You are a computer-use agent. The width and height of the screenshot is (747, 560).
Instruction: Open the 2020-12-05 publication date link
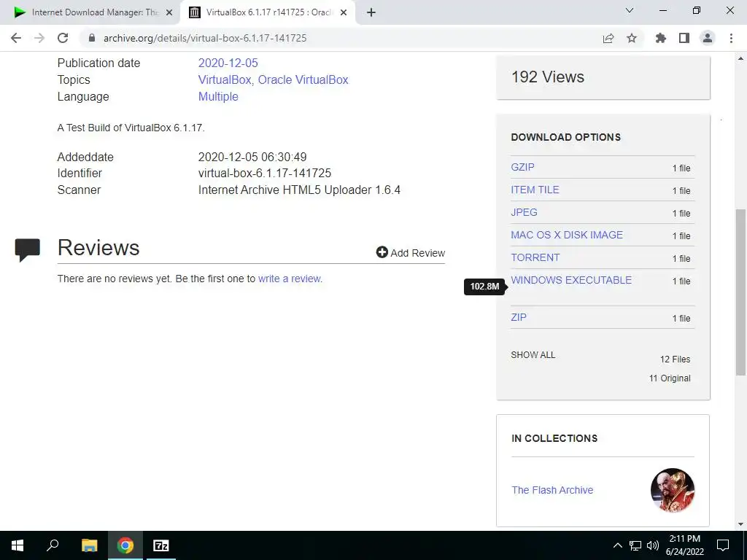point(228,63)
